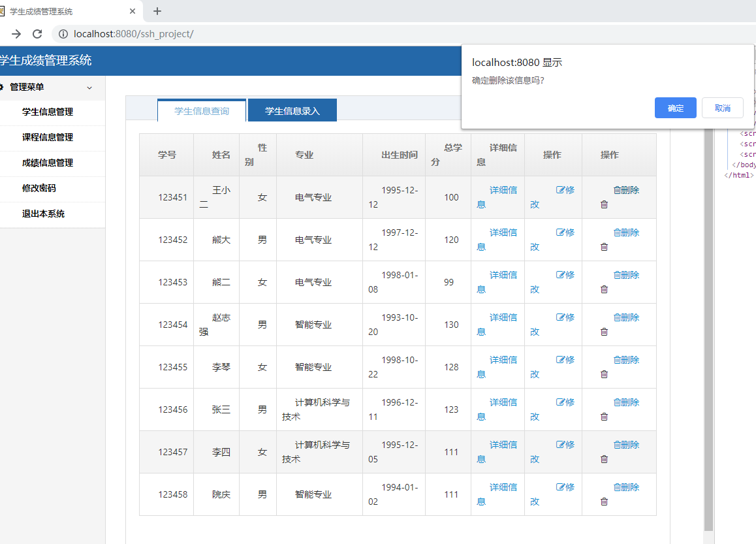Screen dimensions: 756x544
Task: Open 详细信息 for student 123455
Action: point(497,367)
